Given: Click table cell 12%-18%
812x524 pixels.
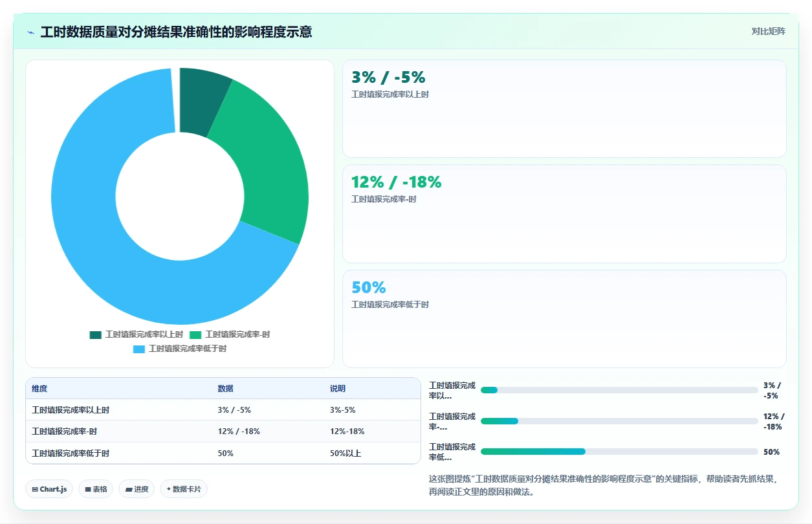Looking at the screenshot, I should click(x=372, y=431).
